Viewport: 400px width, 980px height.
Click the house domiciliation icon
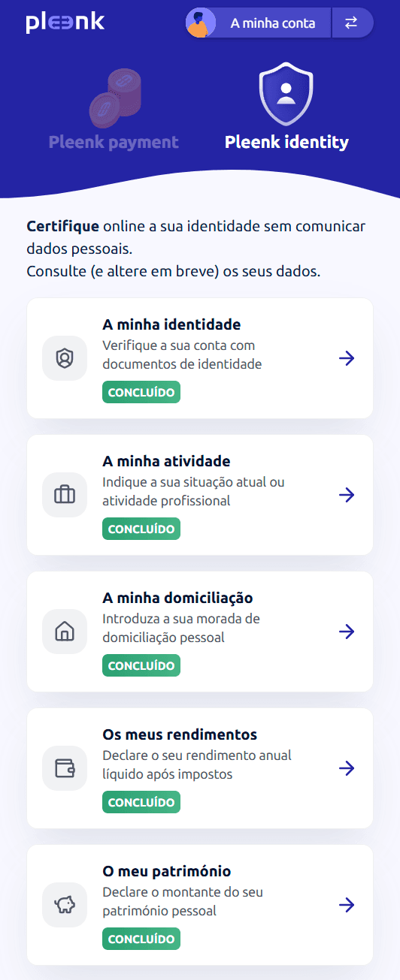[x=65, y=632]
